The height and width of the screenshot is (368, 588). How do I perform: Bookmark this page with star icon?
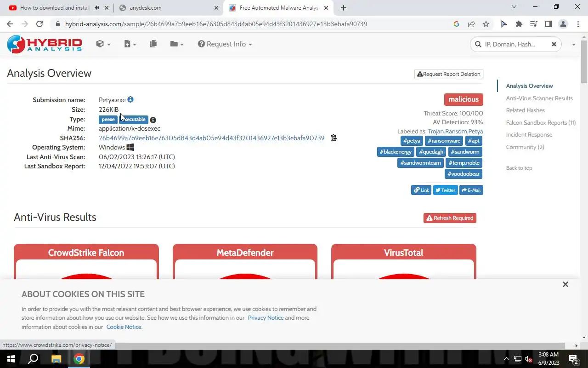[486, 24]
